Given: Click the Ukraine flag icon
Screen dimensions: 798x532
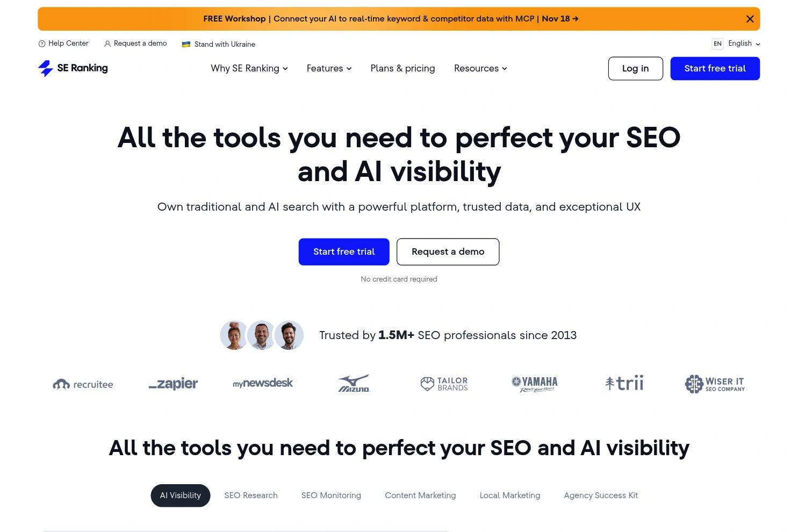Looking at the screenshot, I should tap(186, 45).
